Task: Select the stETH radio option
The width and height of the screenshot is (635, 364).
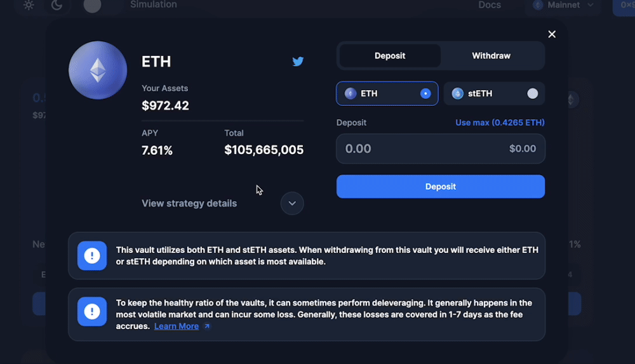Action: [x=533, y=93]
